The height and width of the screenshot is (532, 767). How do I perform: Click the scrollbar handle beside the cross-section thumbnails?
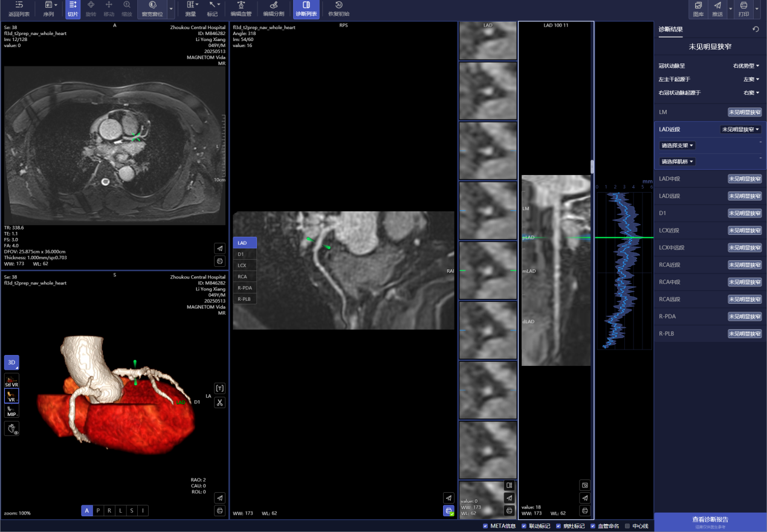pyautogui.click(x=592, y=167)
